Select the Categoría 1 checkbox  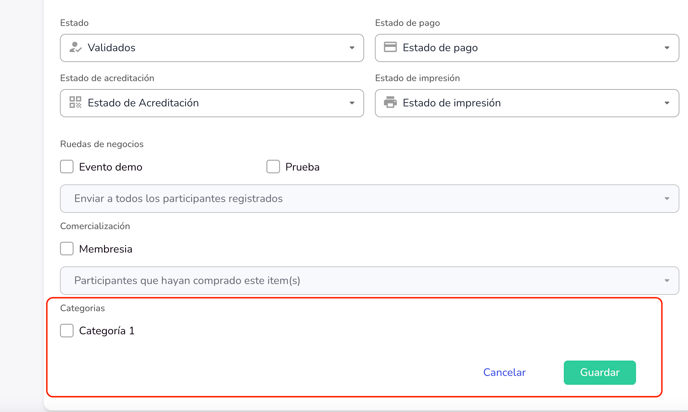tap(67, 331)
